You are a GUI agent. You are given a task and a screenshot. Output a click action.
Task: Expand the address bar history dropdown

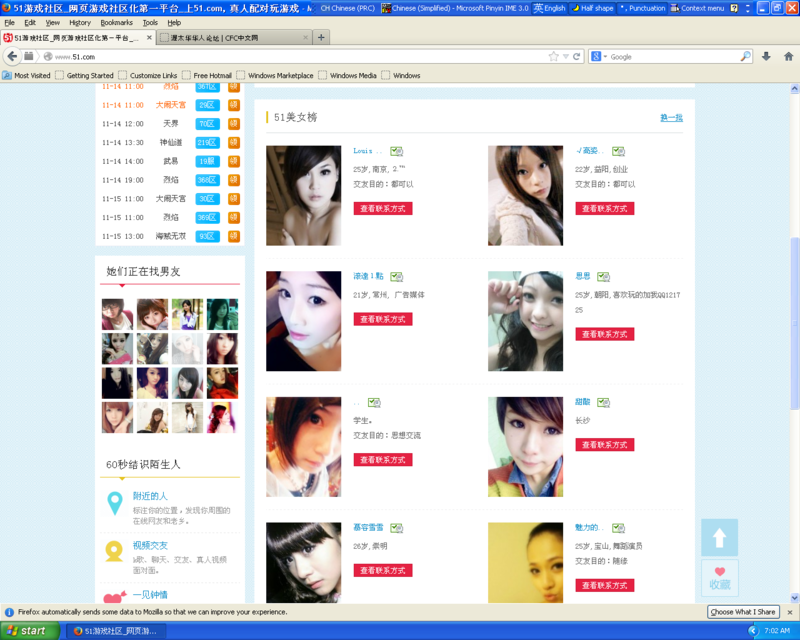tap(566, 56)
